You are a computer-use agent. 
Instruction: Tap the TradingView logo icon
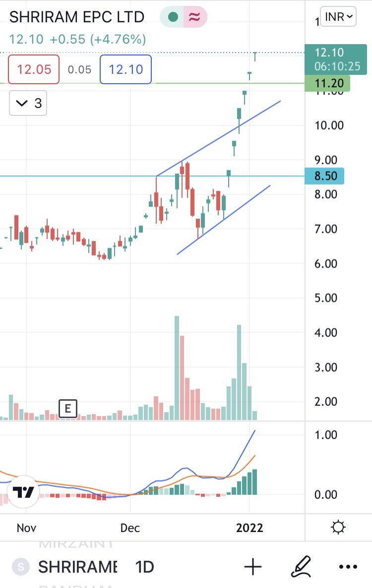24,491
